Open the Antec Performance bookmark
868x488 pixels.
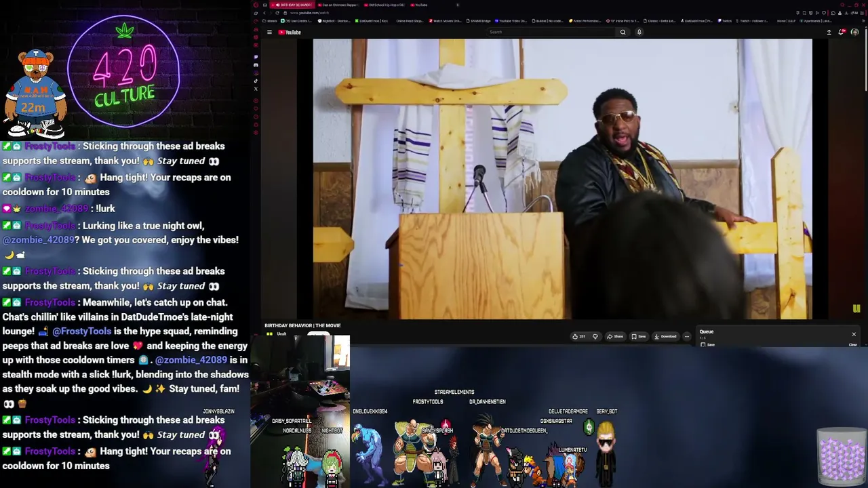pos(585,21)
